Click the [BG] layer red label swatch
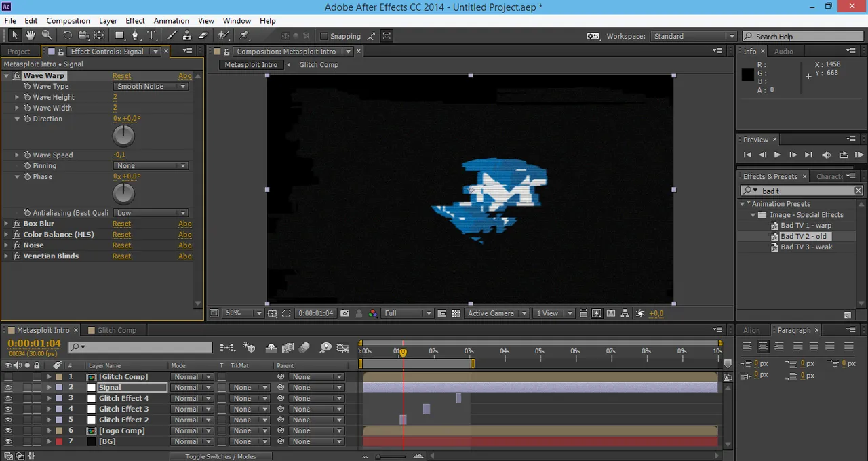The image size is (868, 461). click(x=59, y=442)
